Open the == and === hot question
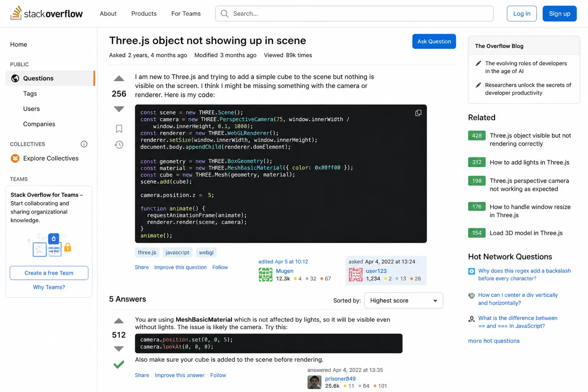Viewport: 588px width, 392px height. 518,322
